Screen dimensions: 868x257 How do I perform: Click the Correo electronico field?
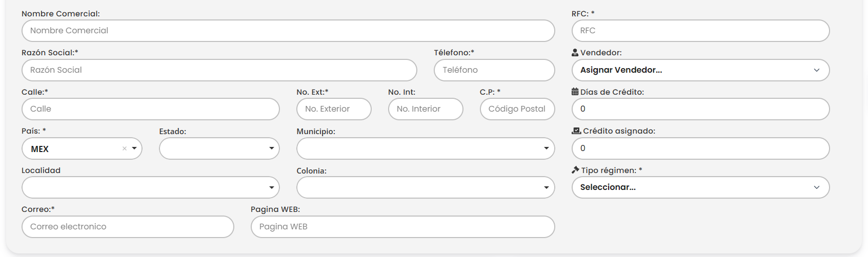click(x=128, y=227)
